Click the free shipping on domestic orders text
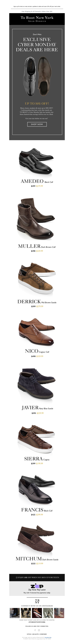 [37, 11]
